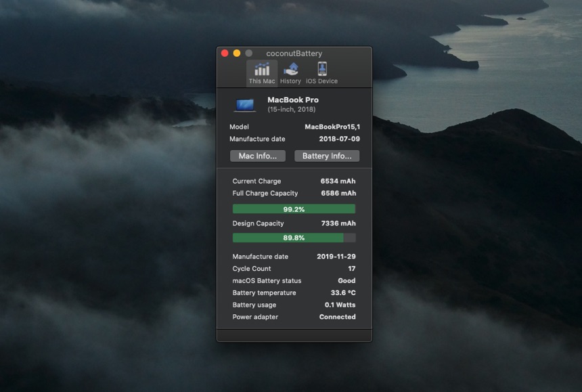Click the MacBookPro15,1 model value

332,127
